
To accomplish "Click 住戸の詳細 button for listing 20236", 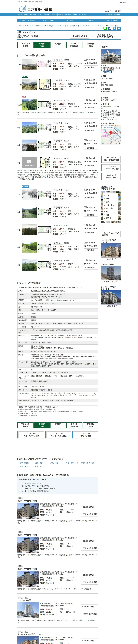I will (91, 87).
